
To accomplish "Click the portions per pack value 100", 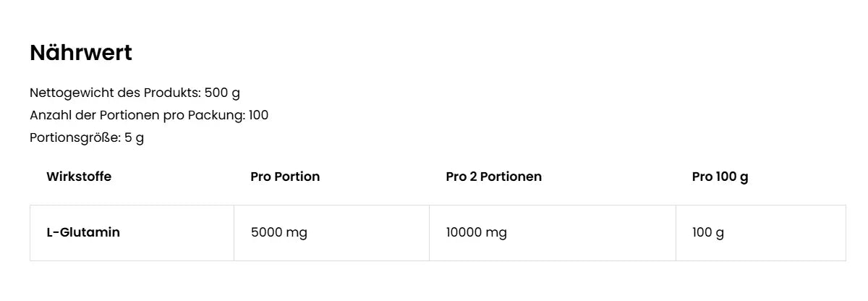I will point(258,115).
